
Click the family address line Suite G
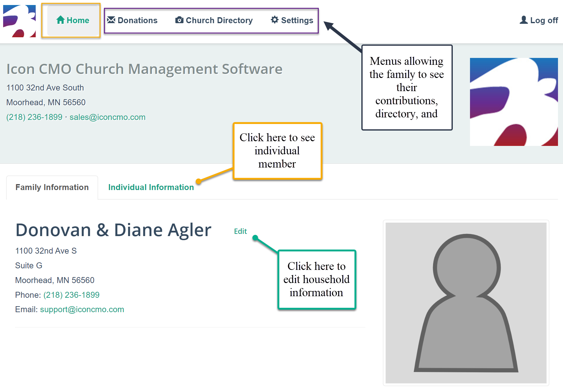point(29,266)
